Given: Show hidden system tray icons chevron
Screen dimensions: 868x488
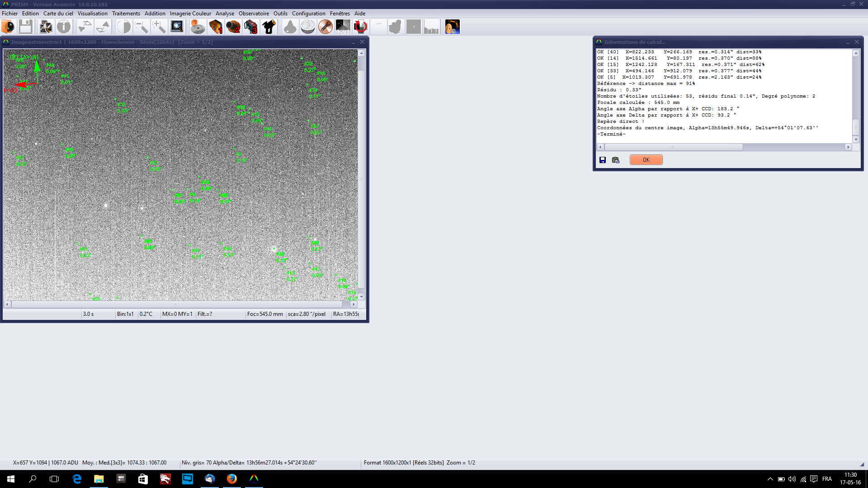Looking at the screenshot, I should point(770,479).
